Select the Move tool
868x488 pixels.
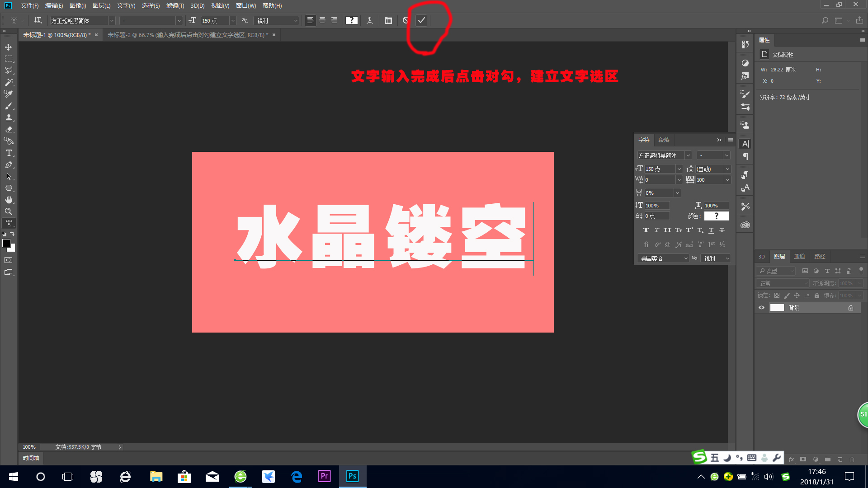[8, 47]
